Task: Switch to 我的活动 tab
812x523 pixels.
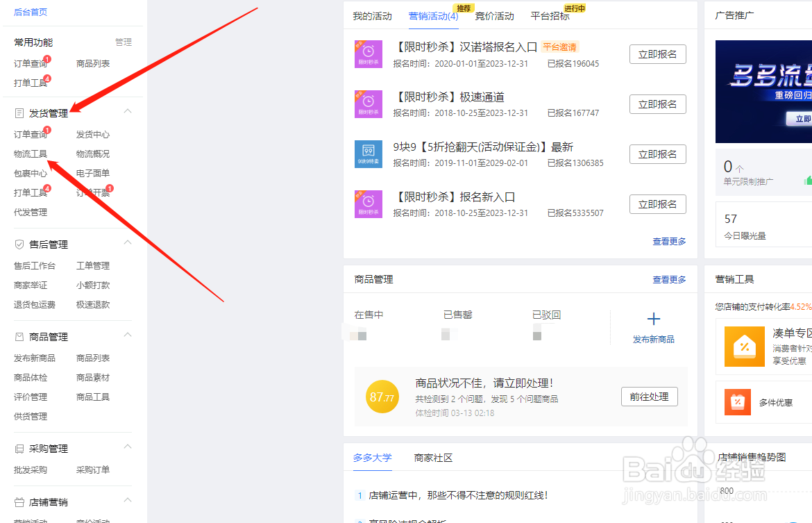Action: click(372, 16)
